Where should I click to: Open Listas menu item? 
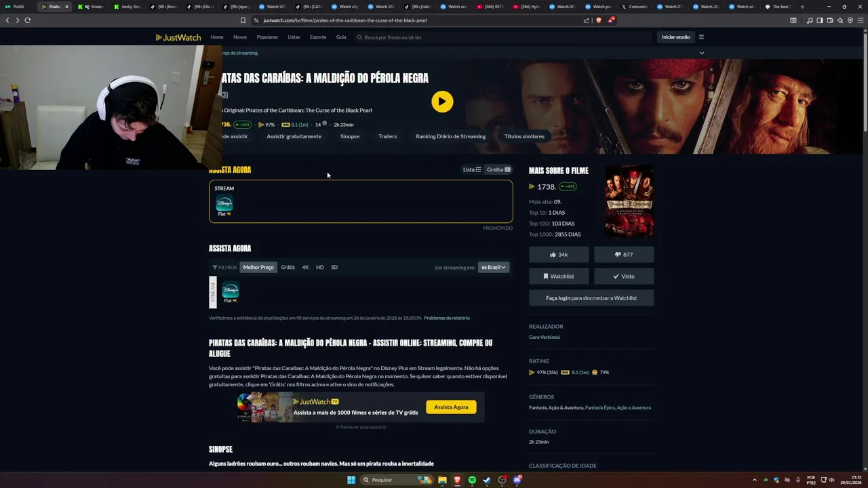pyautogui.click(x=294, y=37)
